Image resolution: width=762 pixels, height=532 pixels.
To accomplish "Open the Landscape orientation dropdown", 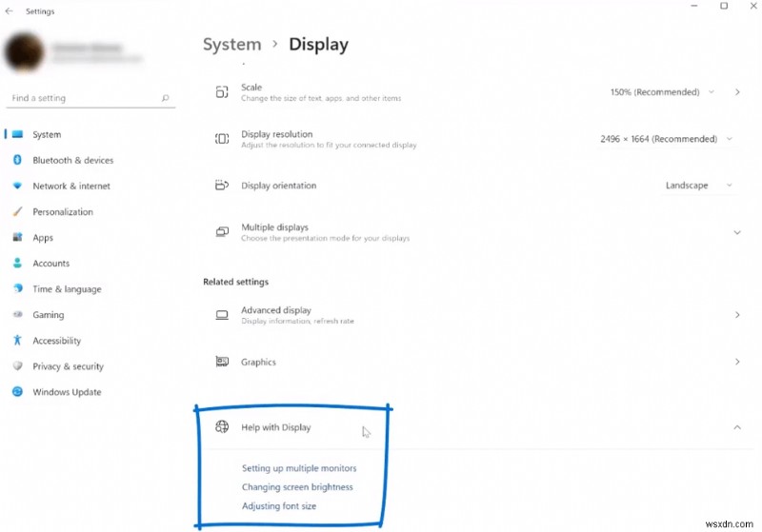I will click(x=699, y=186).
